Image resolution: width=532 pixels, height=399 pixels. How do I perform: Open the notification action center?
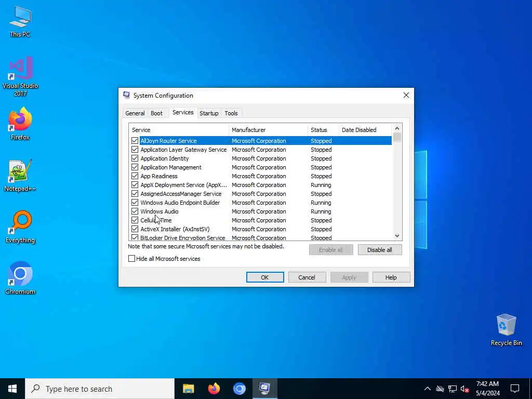(x=515, y=389)
